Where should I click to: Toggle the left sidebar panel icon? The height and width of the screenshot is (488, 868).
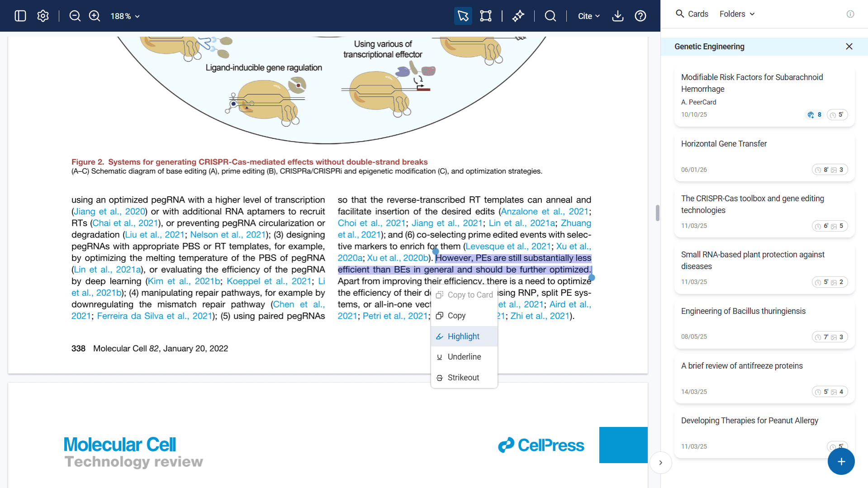pos(20,16)
